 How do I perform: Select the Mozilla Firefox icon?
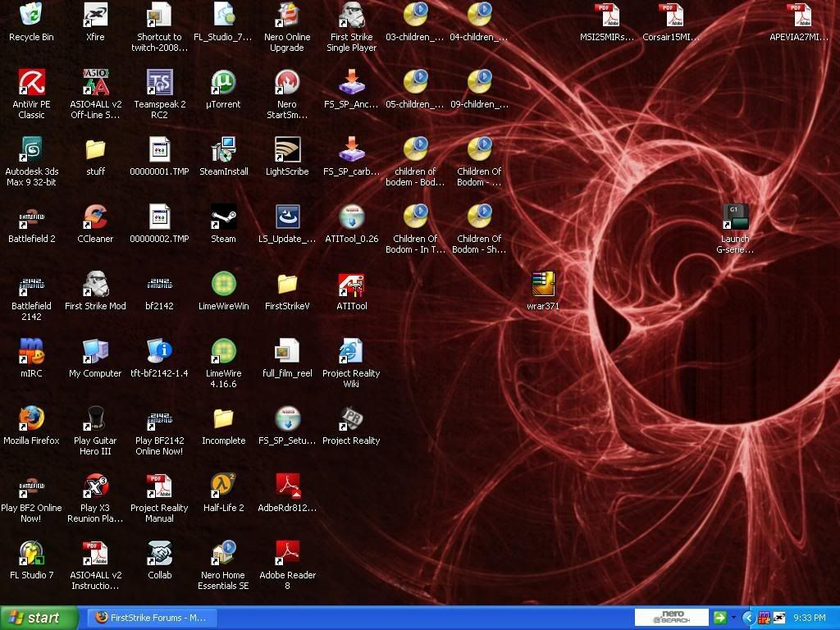click(31, 418)
